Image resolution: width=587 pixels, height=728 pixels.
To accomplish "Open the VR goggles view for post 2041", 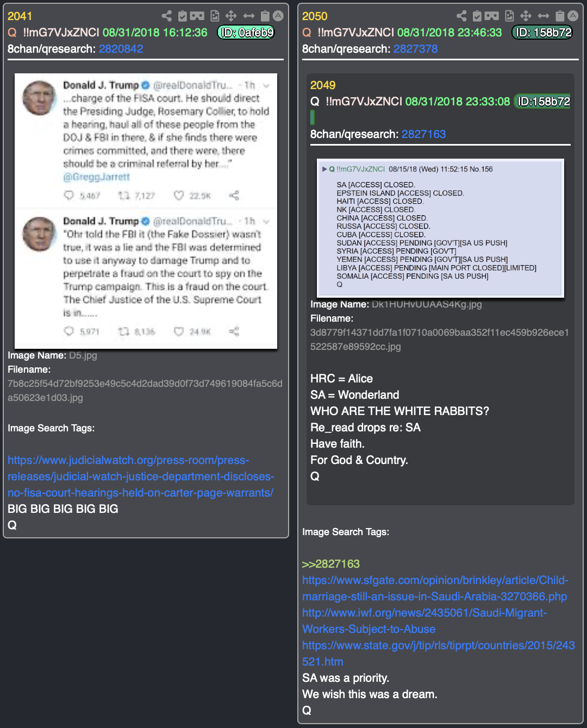I will (197, 16).
